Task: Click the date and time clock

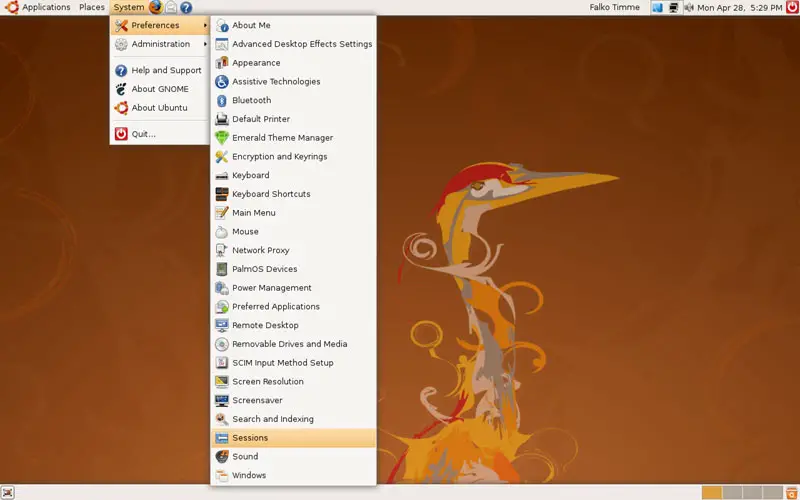Action: coord(739,8)
